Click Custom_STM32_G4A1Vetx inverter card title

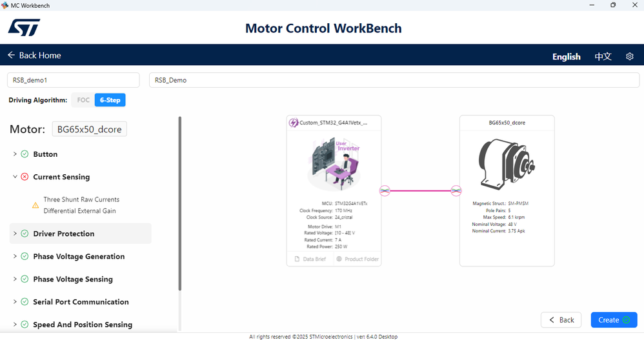pyautogui.click(x=334, y=123)
